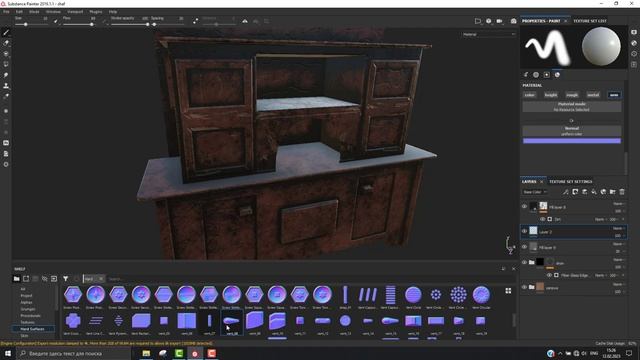Click the Material mode No Resource Selected button

click(x=572, y=107)
